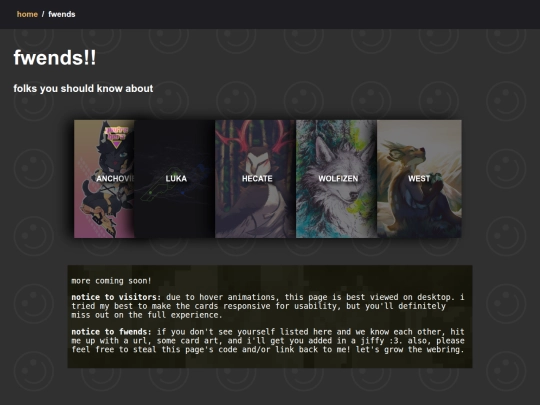The image size is (540, 405).
Task: Click the LUKA name label
Action: tap(176, 179)
